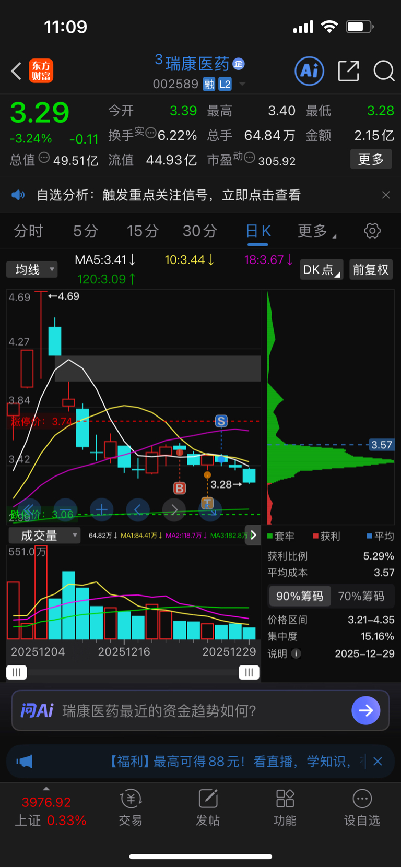Expand volume MA values with right chevron

[x=254, y=534]
